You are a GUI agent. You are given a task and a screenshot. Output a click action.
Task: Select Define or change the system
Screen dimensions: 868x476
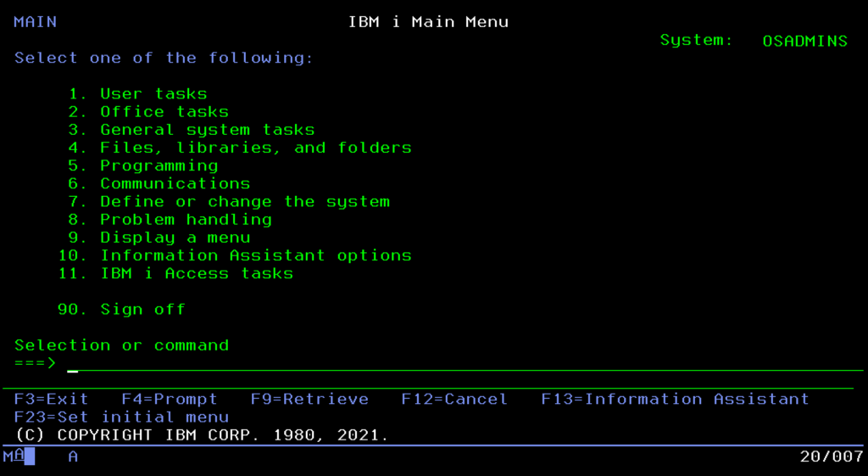pyautogui.click(x=245, y=202)
